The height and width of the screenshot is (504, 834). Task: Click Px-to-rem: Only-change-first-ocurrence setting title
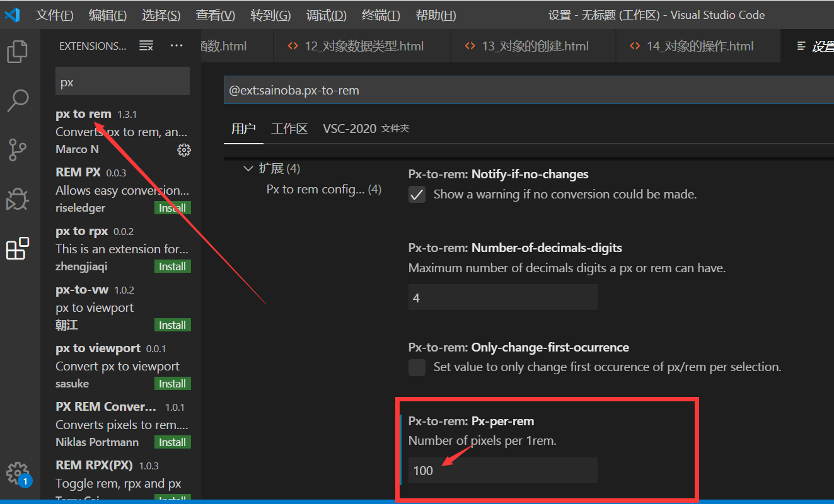click(519, 347)
